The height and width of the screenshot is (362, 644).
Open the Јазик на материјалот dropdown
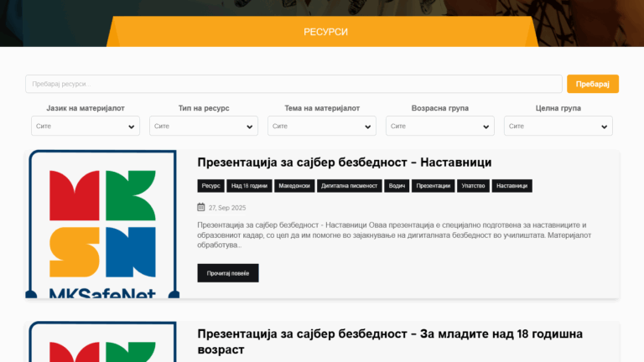click(x=86, y=126)
